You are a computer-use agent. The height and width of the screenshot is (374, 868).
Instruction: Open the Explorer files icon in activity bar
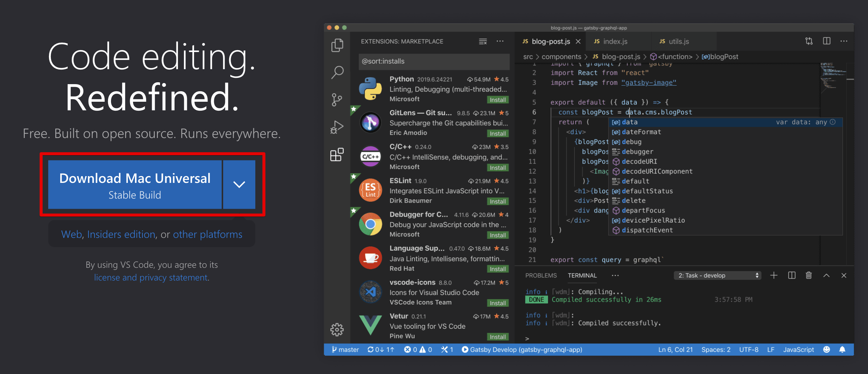pos(337,45)
